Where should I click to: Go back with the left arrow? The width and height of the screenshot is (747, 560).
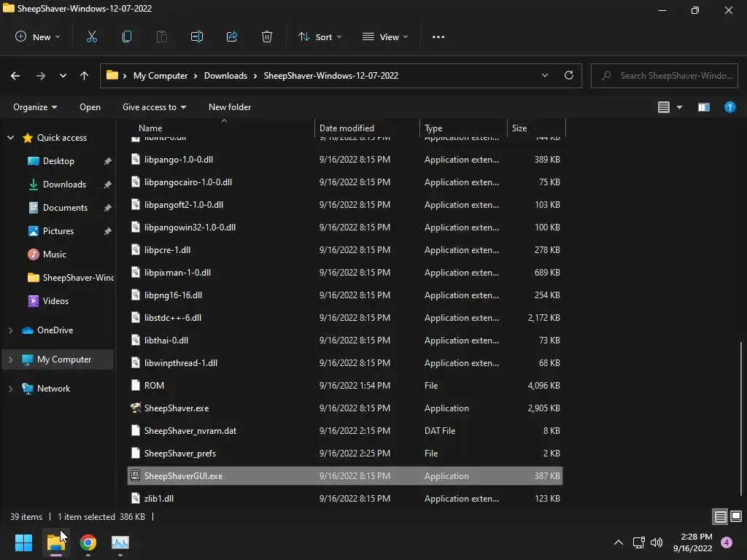(15, 76)
